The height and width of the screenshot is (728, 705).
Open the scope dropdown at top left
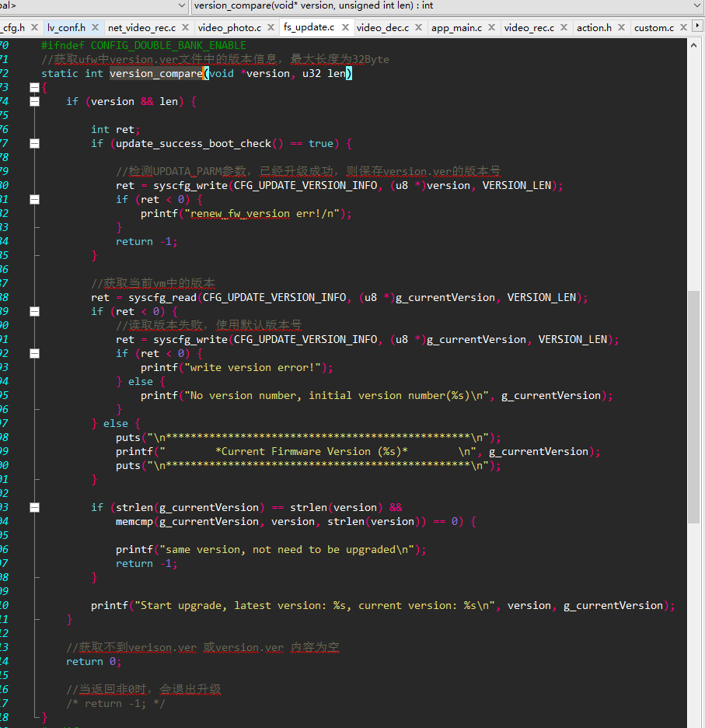[x=93, y=6]
